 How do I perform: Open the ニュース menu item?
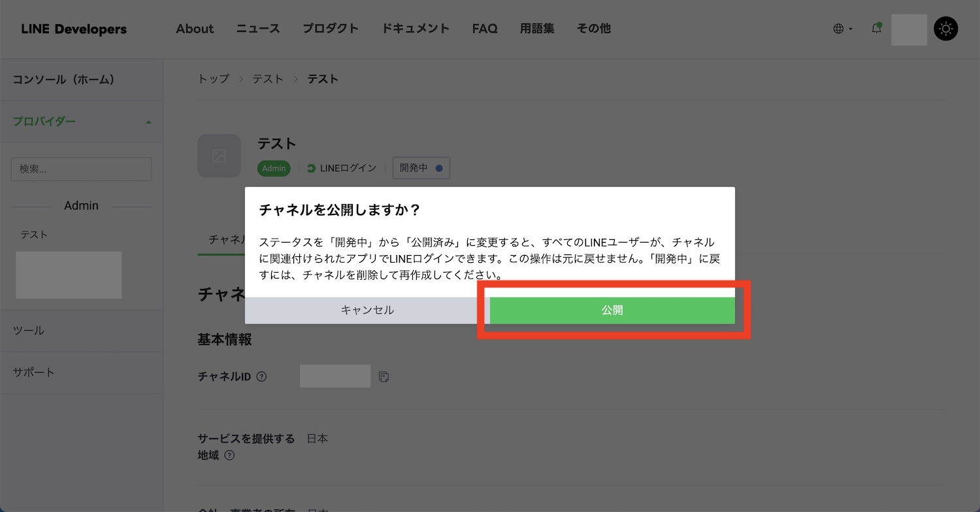tap(258, 29)
